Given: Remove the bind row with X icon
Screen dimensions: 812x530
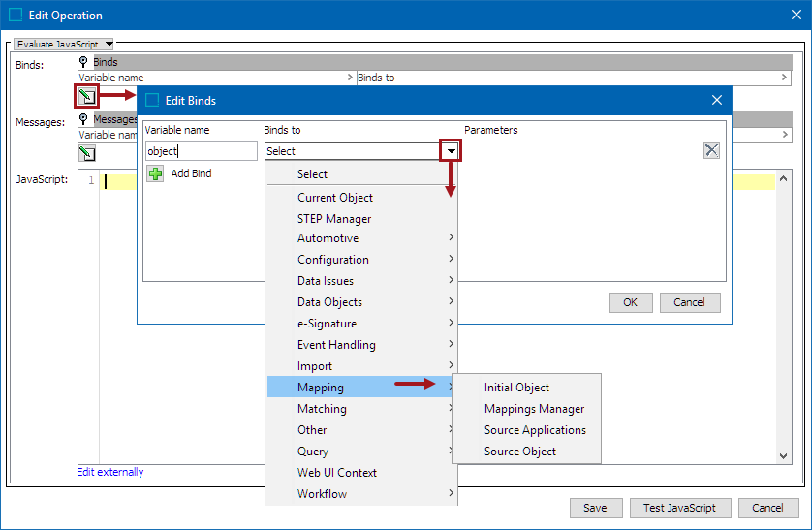Looking at the screenshot, I should (x=711, y=150).
